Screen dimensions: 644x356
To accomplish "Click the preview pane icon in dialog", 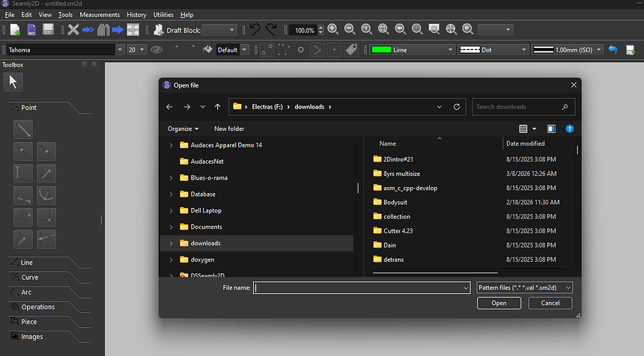I will click(x=551, y=129).
